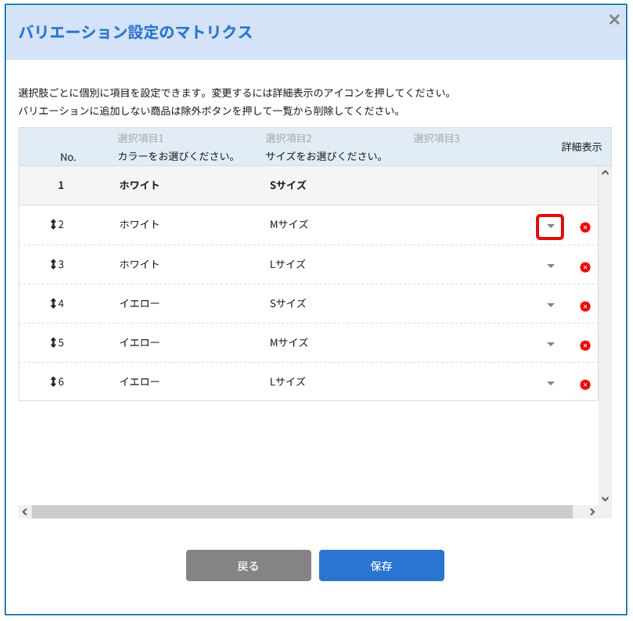Screen dimensions: 633x621
Task: Remove row 2 ホワイト Mサイズ variation
Action: point(585,227)
